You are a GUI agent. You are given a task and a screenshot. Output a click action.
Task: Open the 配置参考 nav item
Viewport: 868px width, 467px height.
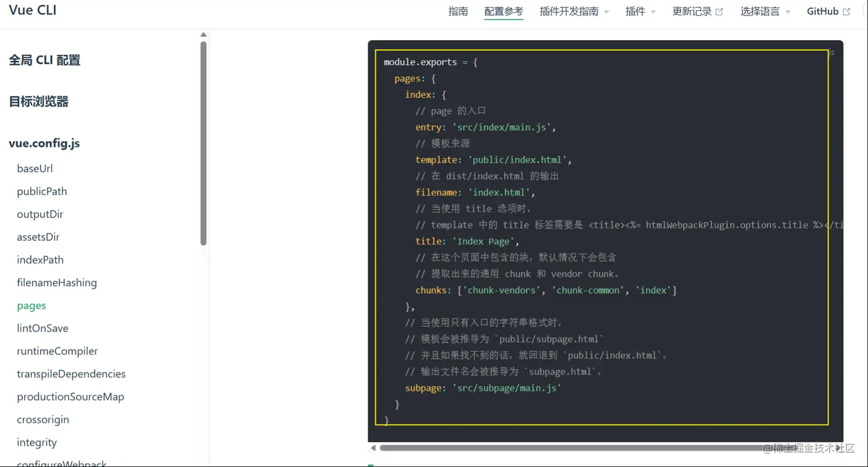(503, 11)
